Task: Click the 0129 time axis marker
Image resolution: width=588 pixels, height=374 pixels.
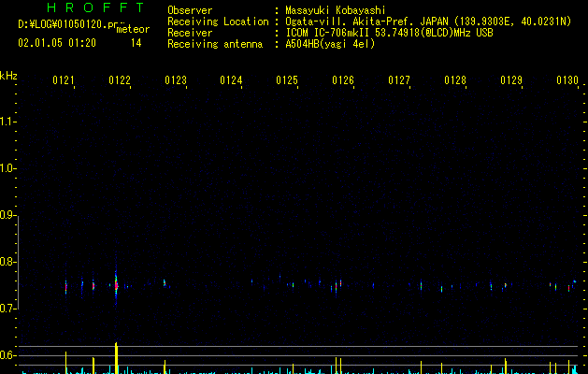Action: pyautogui.click(x=511, y=80)
